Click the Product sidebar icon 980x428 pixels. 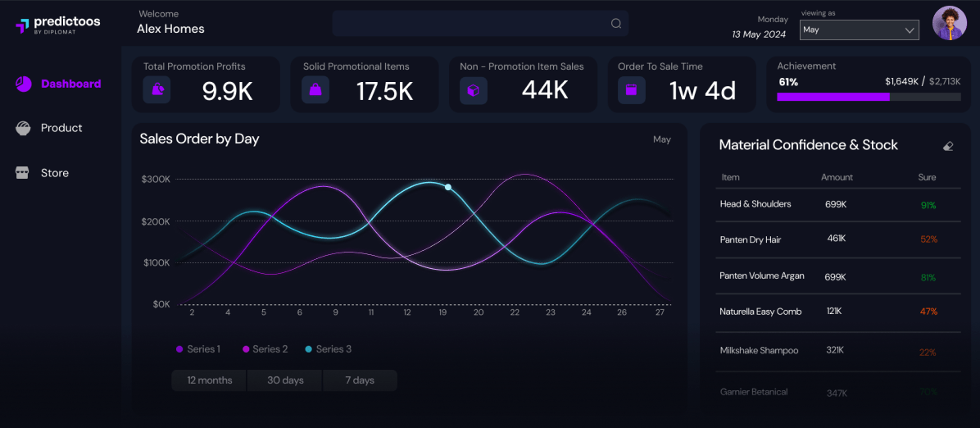24,128
